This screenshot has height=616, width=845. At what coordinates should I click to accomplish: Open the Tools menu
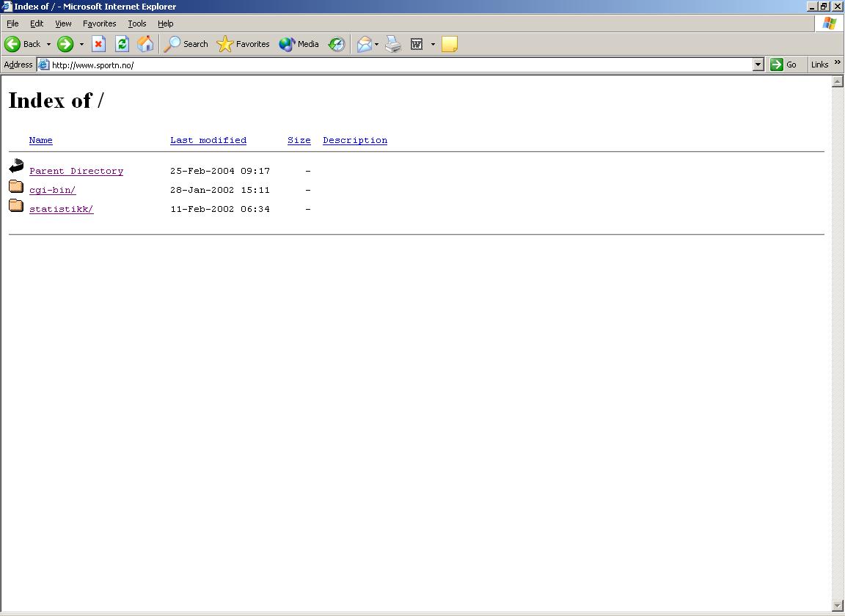(137, 23)
